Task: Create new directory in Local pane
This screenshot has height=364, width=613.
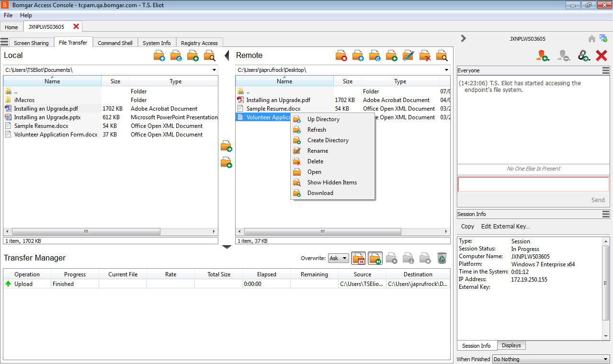Action: [x=193, y=56]
